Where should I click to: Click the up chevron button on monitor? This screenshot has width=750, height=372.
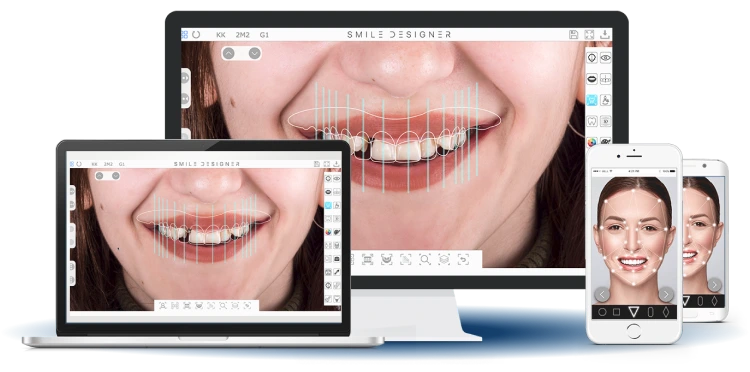pos(229,53)
